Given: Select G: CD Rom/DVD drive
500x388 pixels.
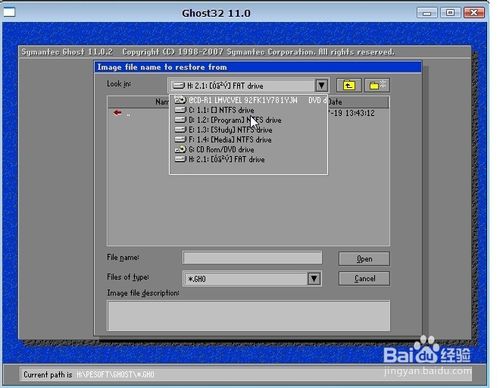Looking at the screenshot, I should pos(248,149).
